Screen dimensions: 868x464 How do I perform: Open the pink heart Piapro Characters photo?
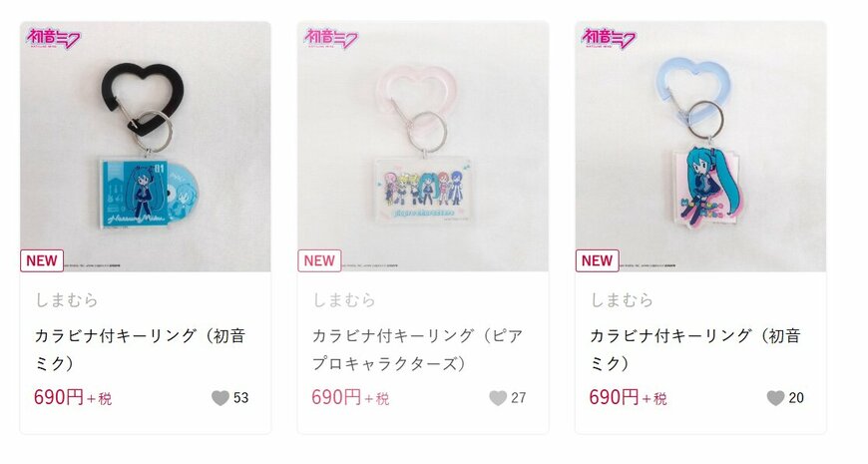tap(423, 147)
